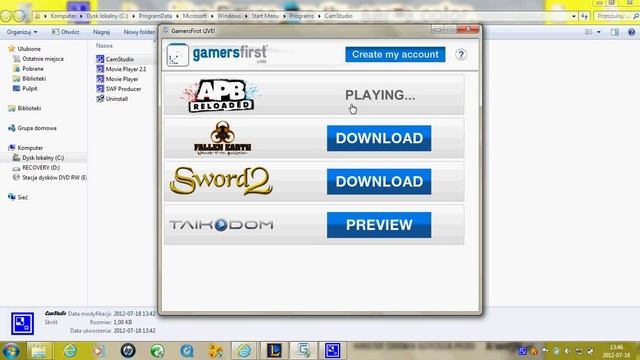The height and width of the screenshot is (360, 640).
Task: Open the Windows Start button
Action: coord(11,351)
